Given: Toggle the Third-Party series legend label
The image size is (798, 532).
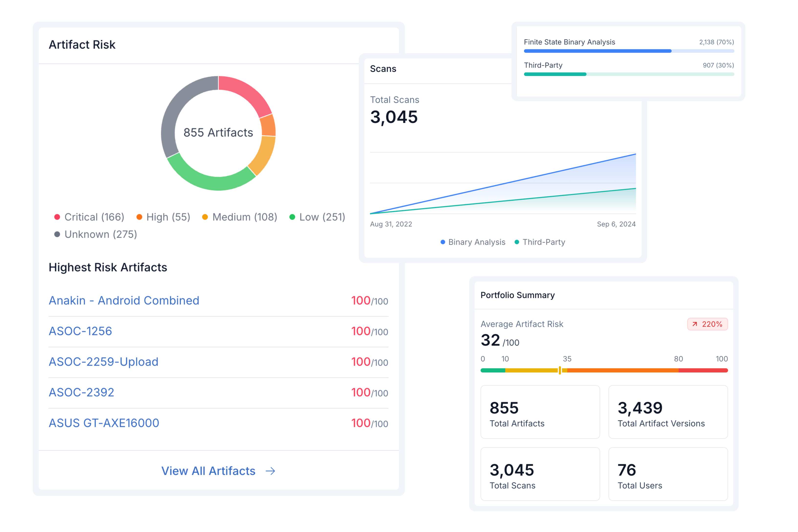Looking at the screenshot, I should pos(543,242).
